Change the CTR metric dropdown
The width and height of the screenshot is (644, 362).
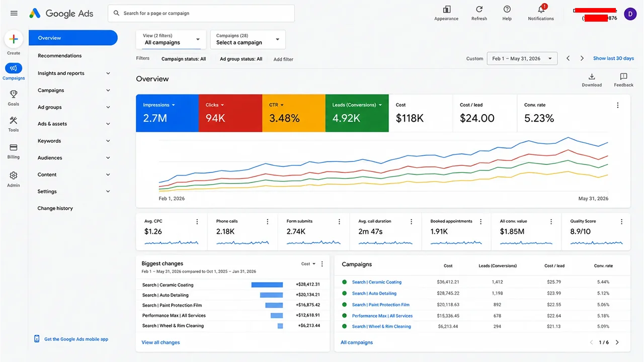pos(276,105)
